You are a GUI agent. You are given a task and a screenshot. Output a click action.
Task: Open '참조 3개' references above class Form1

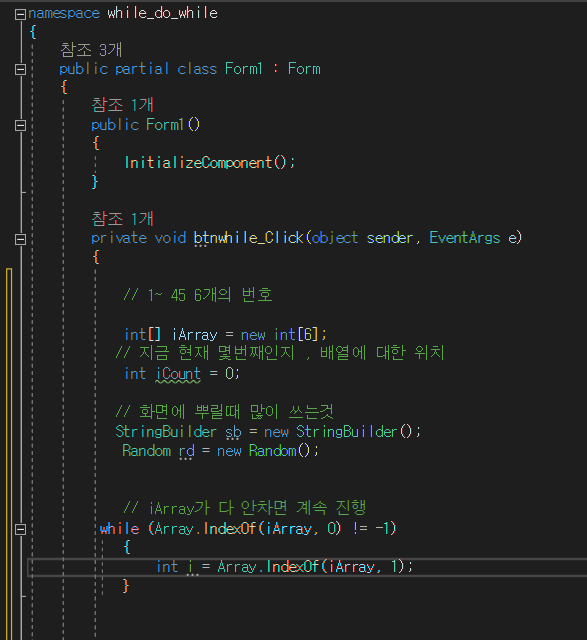click(91, 50)
